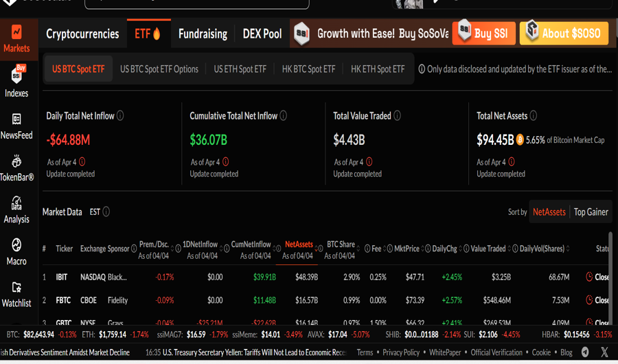Open the Cookie footer link
618x364 pixels.
click(541, 352)
